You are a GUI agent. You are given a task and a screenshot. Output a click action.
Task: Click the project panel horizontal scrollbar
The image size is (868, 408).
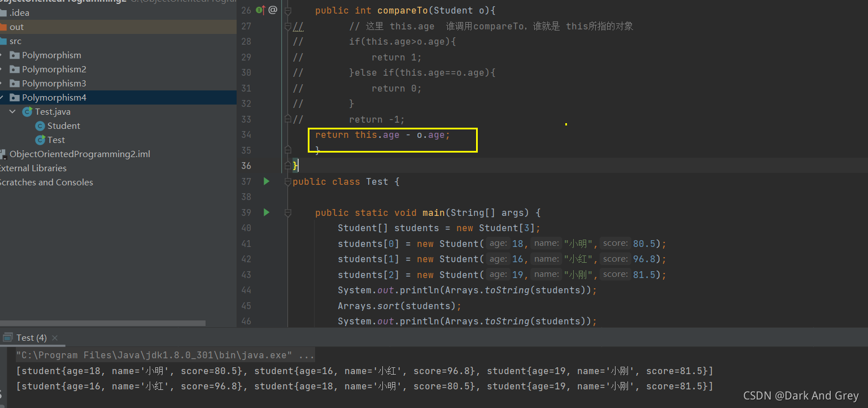pos(103,323)
